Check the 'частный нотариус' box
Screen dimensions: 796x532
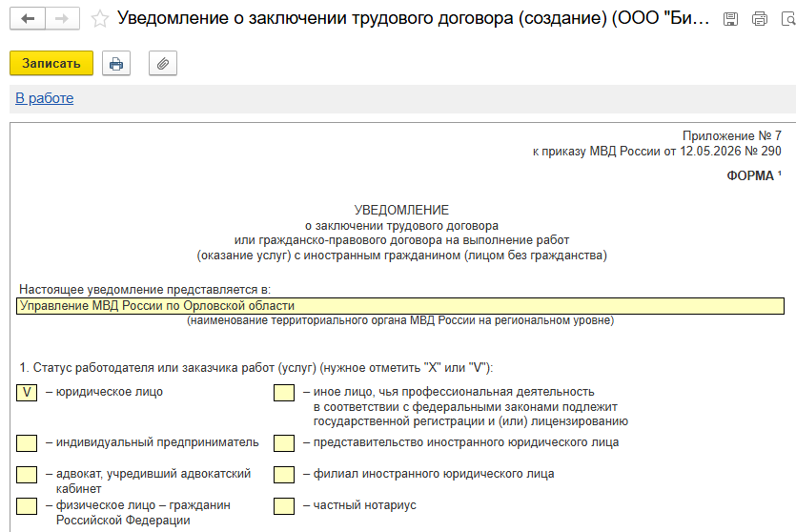284,506
